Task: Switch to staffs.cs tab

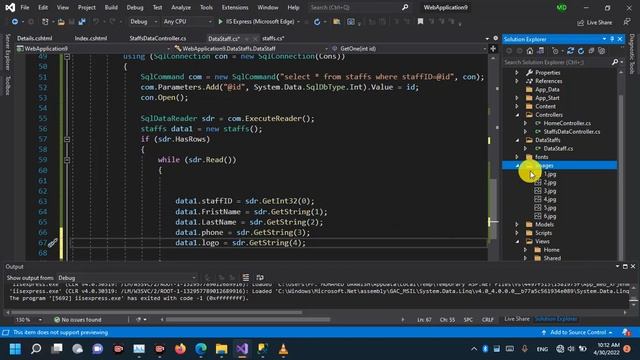Action: [x=273, y=38]
